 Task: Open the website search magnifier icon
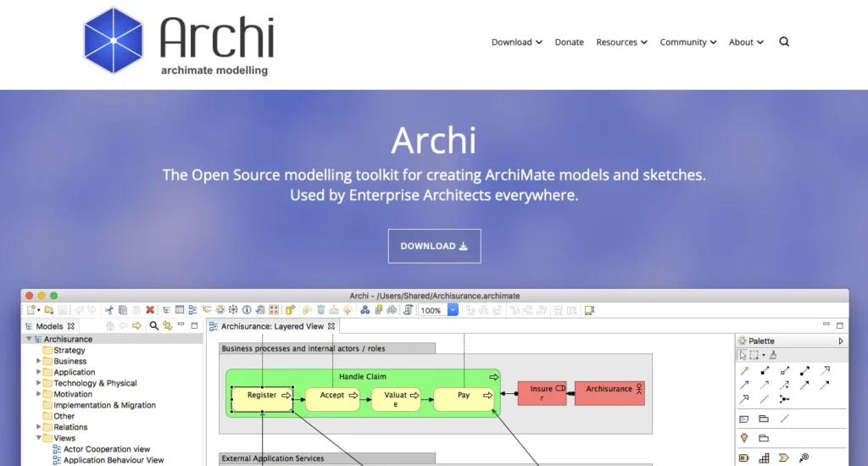784,42
